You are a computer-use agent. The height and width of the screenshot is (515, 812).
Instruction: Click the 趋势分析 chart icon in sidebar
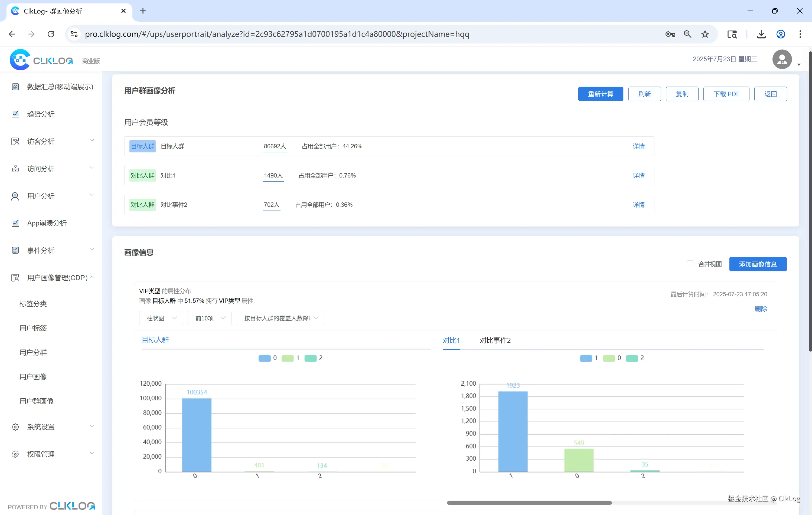point(15,114)
